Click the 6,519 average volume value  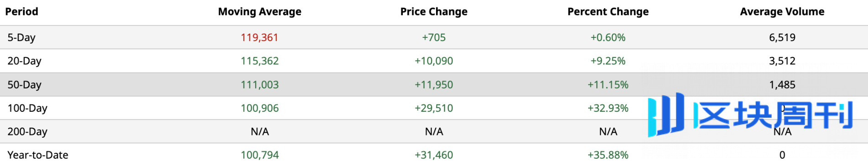tap(782, 37)
